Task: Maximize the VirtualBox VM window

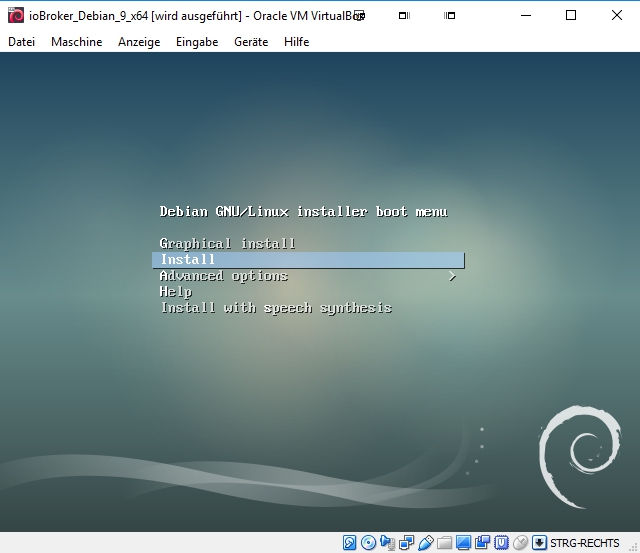Action: pyautogui.click(x=571, y=16)
